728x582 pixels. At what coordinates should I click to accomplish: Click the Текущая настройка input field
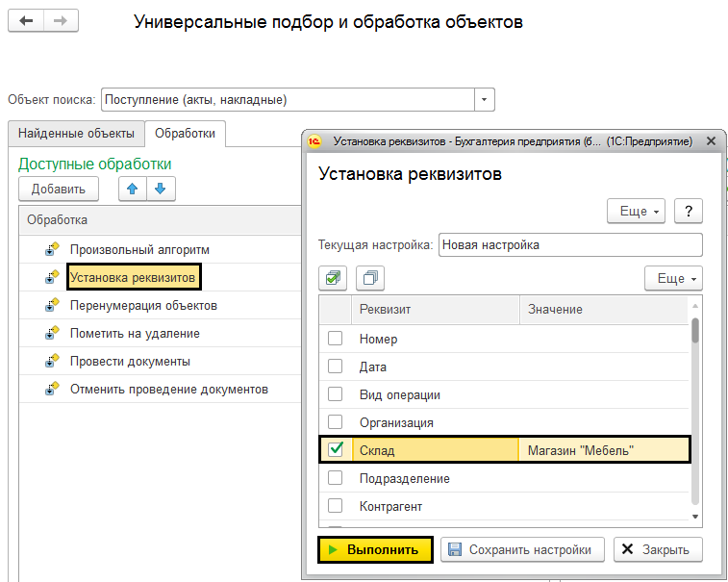(x=569, y=244)
